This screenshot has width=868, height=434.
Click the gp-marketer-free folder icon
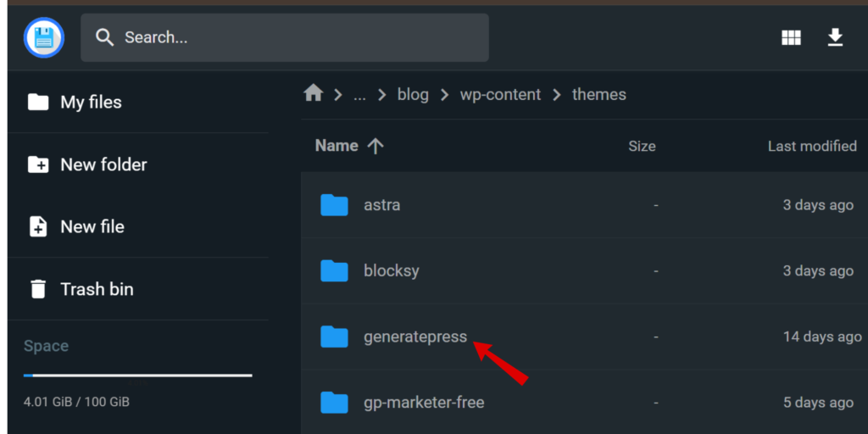click(x=334, y=403)
